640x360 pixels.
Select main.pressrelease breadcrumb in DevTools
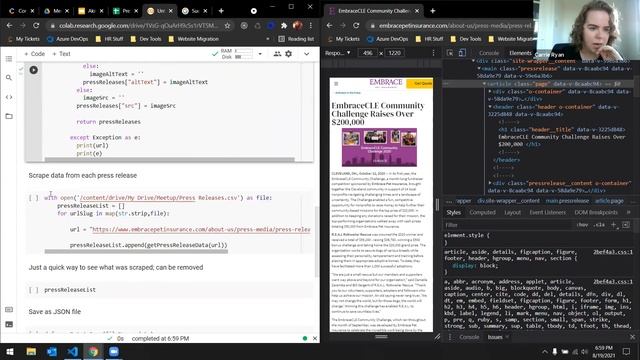click(567, 201)
